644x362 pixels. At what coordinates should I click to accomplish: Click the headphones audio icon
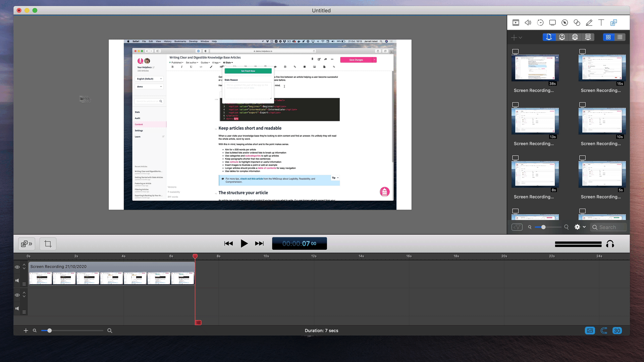click(610, 244)
